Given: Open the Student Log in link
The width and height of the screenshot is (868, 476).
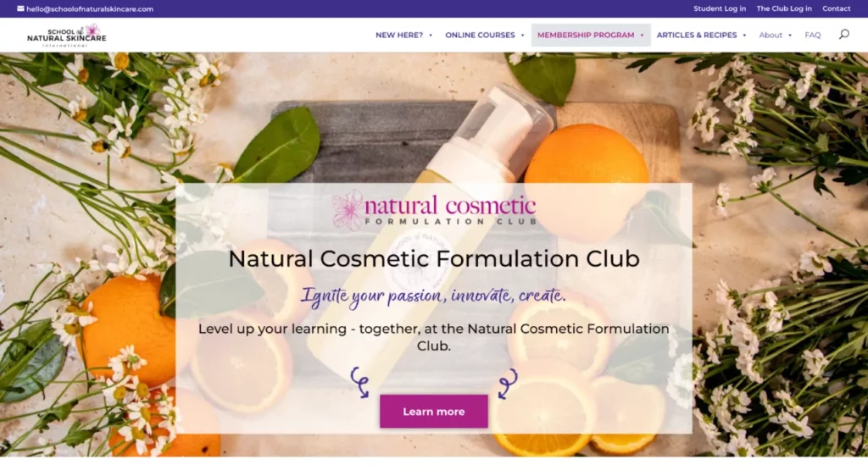Looking at the screenshot, I should pyautogui.click(x=719, y=8).
